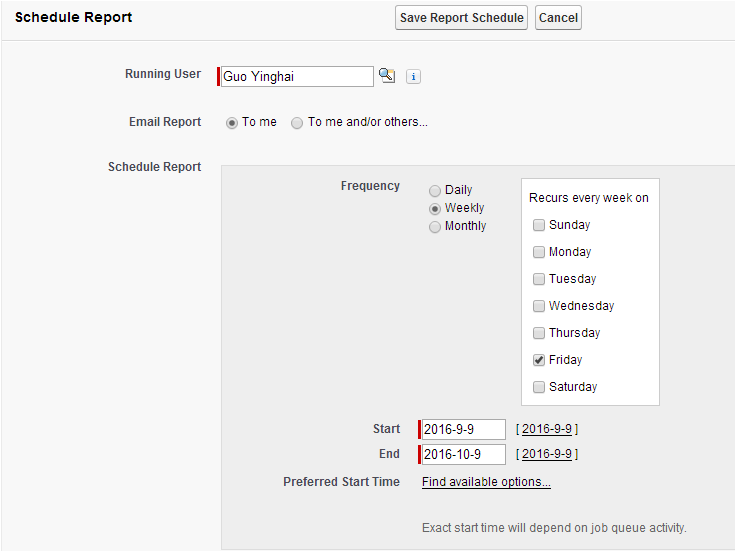Image resolution: width=735 pixels, height=551 pixels.
Task: Click the 'Recurs every week on' heading
Action: [x=589, y=198]
